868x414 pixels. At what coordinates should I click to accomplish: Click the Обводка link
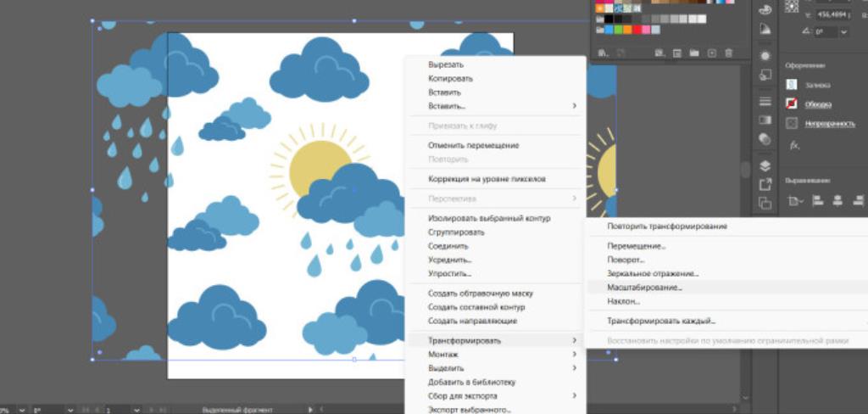818,104
